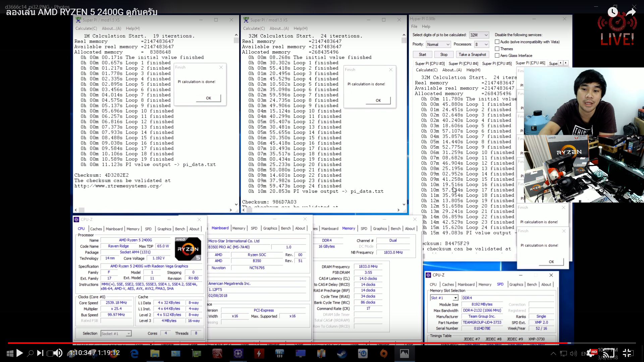Select Caches tab in first CPU-Z window
The image size is (644, 362).
point(96,229)
